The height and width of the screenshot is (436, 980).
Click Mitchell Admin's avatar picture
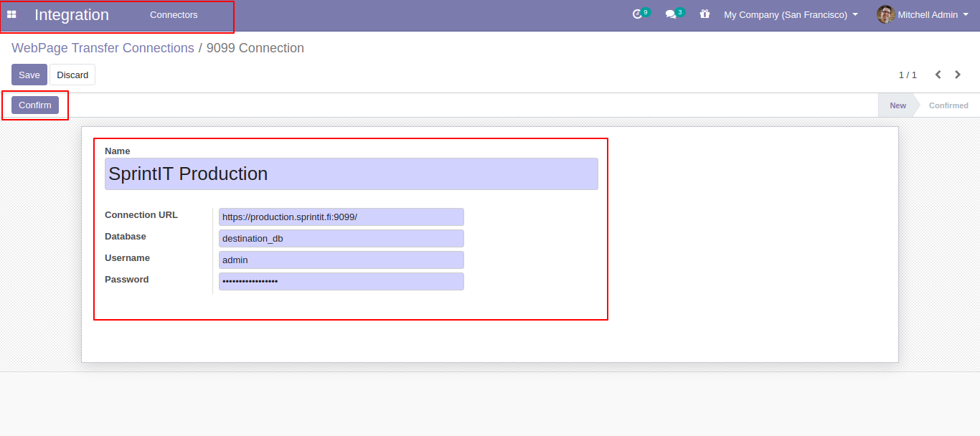coord(885,14)
